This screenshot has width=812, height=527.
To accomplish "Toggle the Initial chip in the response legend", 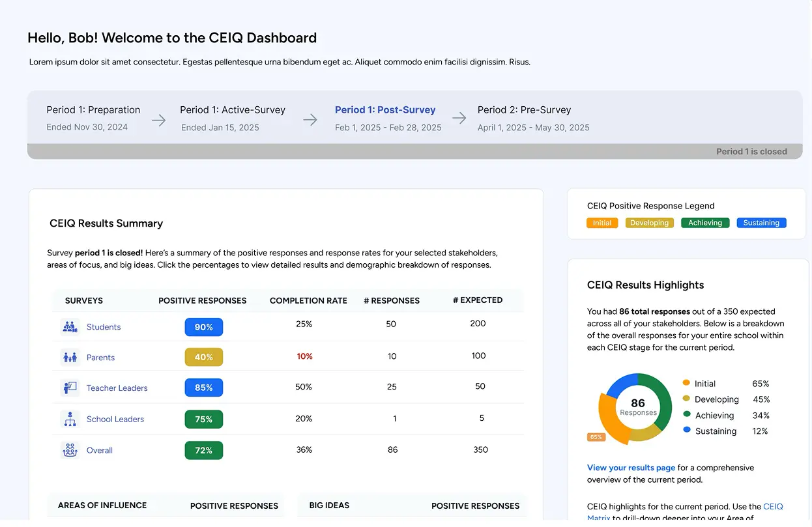I will (x=602, y=222).
